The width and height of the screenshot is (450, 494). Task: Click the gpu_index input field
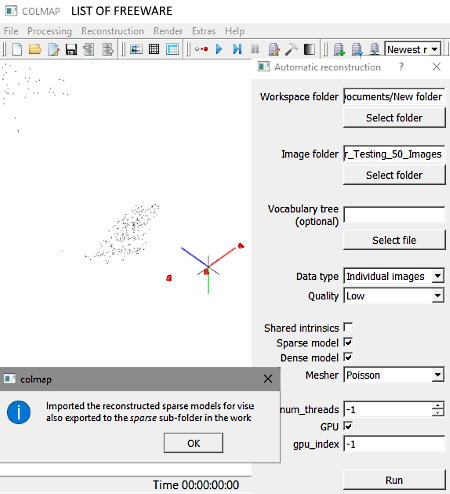394,444
